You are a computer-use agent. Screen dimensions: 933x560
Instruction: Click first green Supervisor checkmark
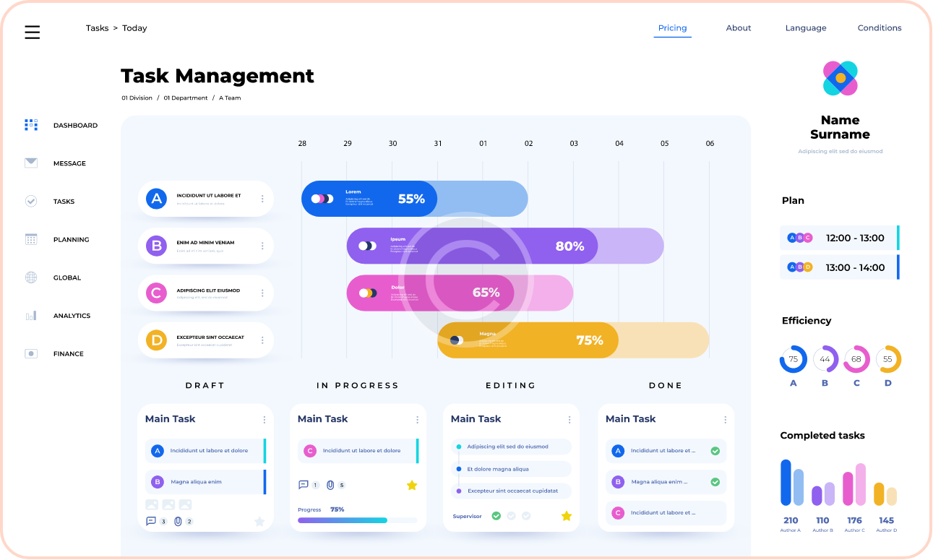tap(496, 516)
